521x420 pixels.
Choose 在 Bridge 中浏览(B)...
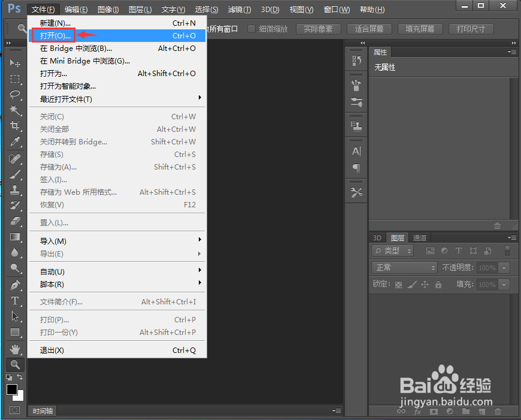click(117, 48)
